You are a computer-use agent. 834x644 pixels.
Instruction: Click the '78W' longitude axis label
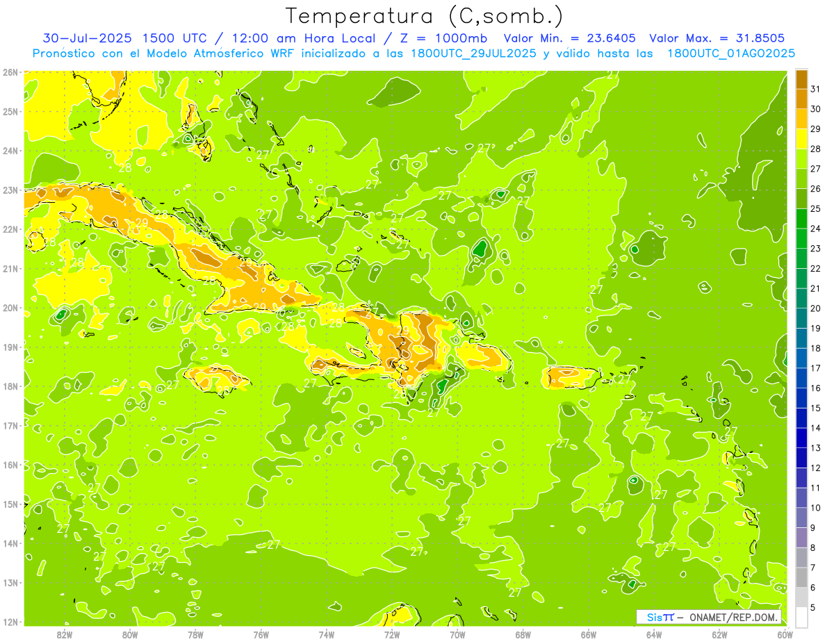(x=195, y=635)
